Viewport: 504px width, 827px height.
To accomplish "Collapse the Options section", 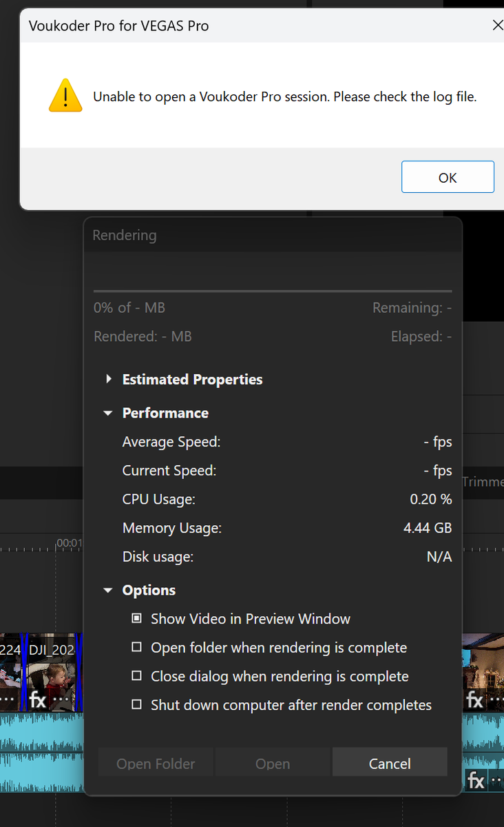I will (108, 591).
